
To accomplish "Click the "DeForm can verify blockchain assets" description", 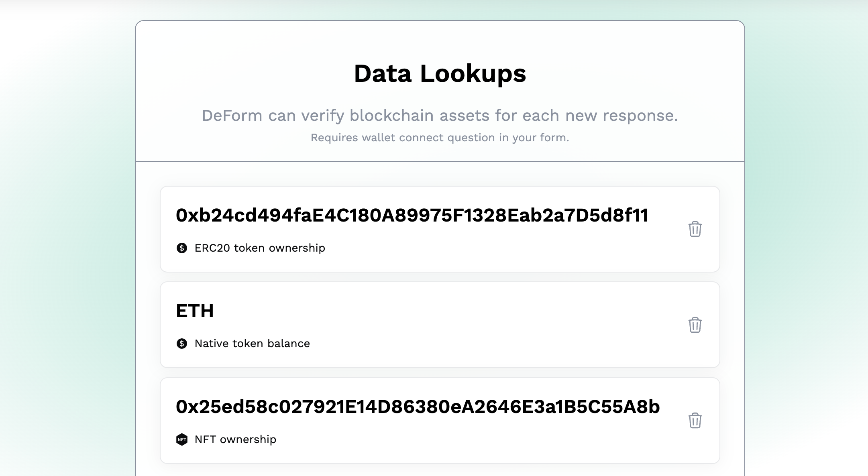I will coord(440,116).
